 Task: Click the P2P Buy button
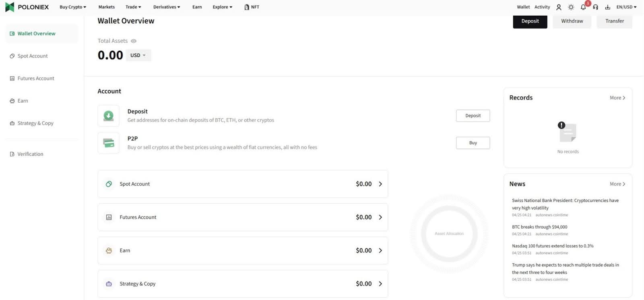tap(473, 143)
